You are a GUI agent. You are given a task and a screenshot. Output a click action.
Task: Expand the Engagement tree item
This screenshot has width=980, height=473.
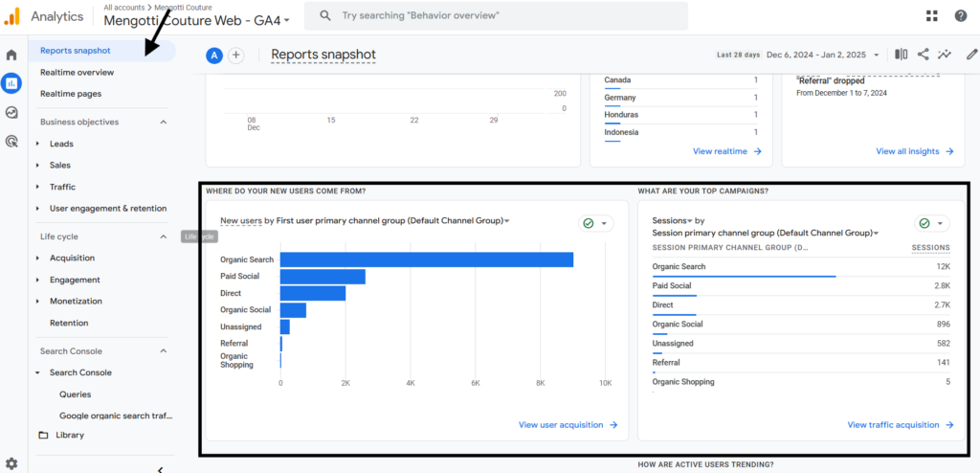coord(38,280)
